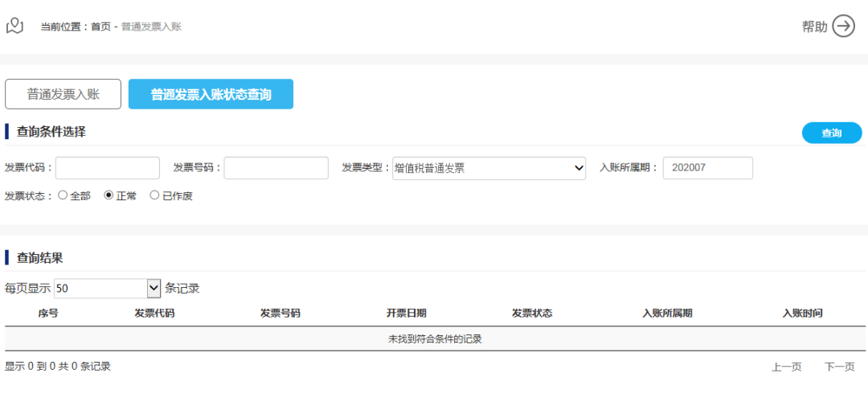This screenshot has height=402, width=868.
Task: Click the 上一页 previous page link
Action: pos(786,367)
